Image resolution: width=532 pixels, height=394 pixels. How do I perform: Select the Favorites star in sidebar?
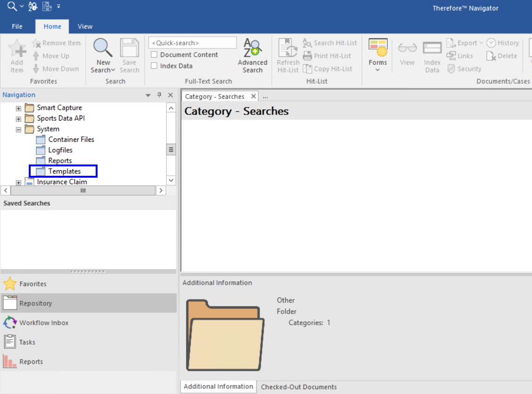tap(10, 284)
